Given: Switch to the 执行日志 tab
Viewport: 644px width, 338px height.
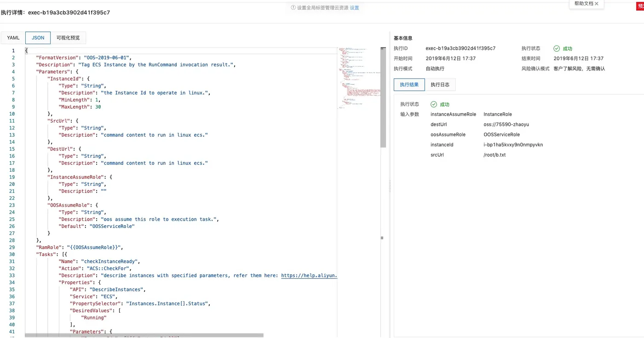Looking at the screenshot, I should tap(440, 85).
